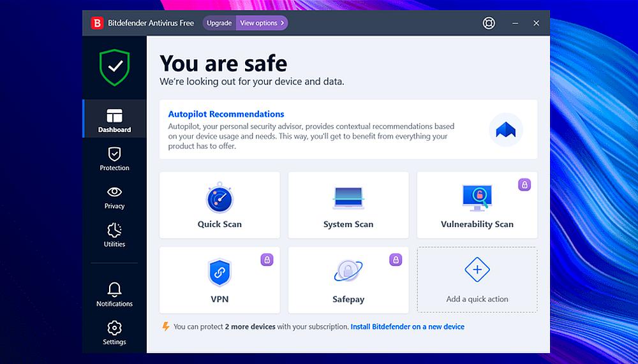Click 'We're looking out for your device' text

[x=252, y=82]
